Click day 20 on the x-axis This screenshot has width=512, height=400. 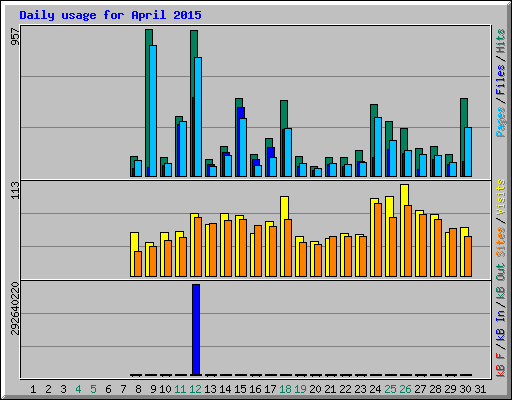click(315, 389)
